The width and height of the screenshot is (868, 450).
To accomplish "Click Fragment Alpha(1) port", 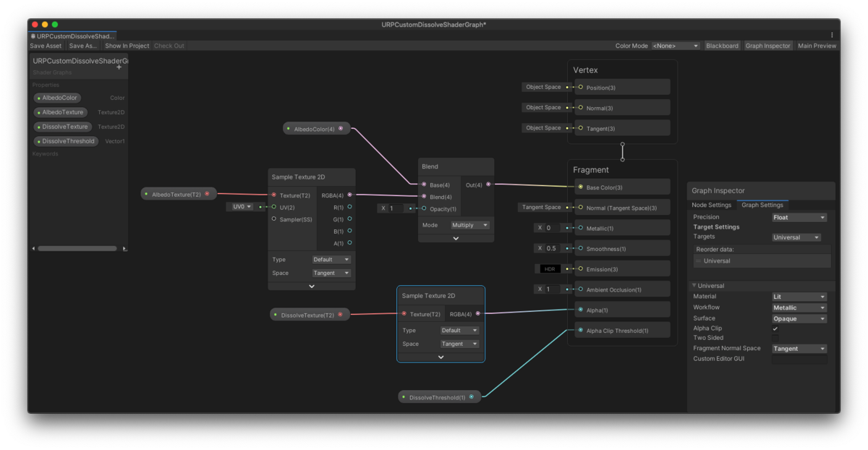I will [580, 310].
